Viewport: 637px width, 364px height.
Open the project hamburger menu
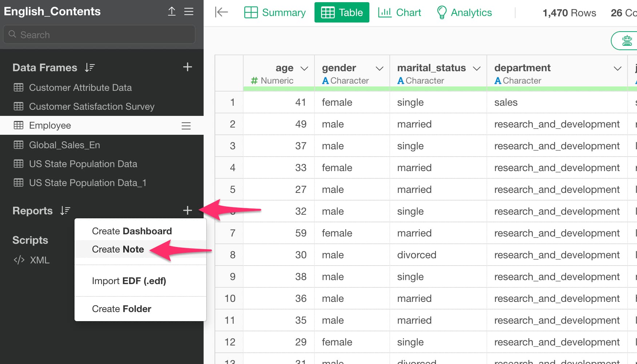click(x=189, y=12)
